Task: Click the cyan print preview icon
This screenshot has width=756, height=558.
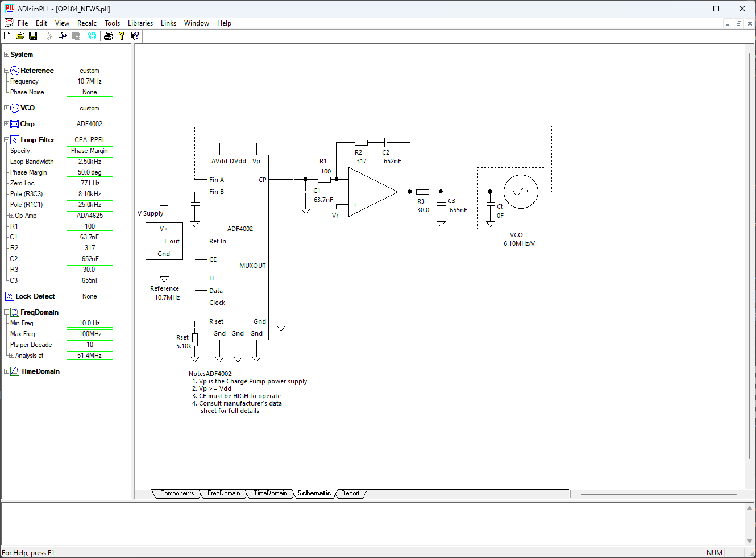Action: point(92,36)
